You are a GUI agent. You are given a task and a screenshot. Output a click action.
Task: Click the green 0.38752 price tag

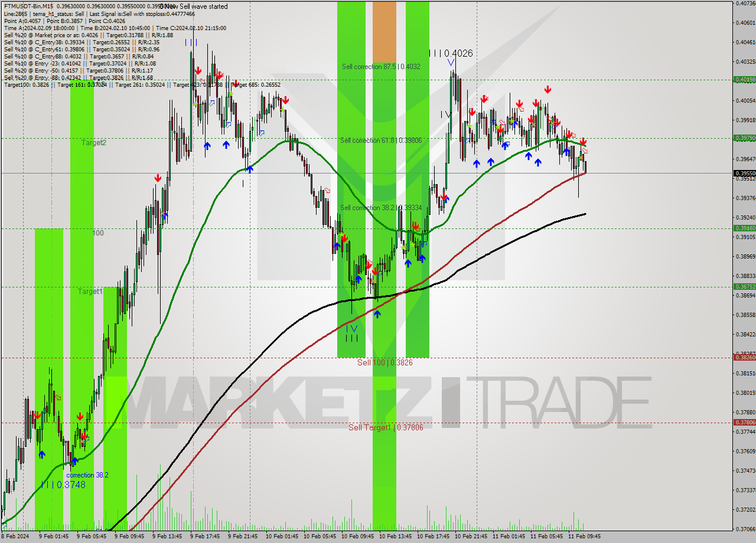click(x=744, y=286)
